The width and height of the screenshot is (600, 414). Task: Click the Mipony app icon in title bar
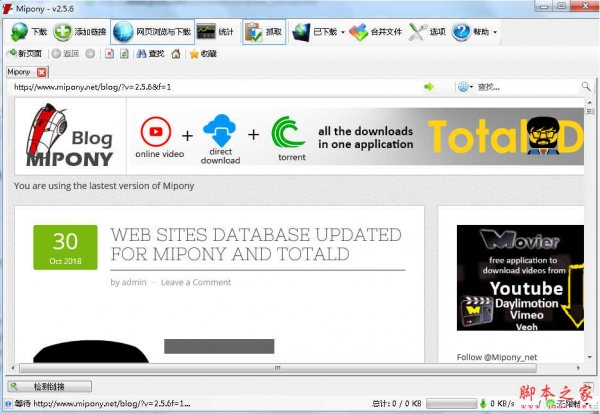(7, 8)
